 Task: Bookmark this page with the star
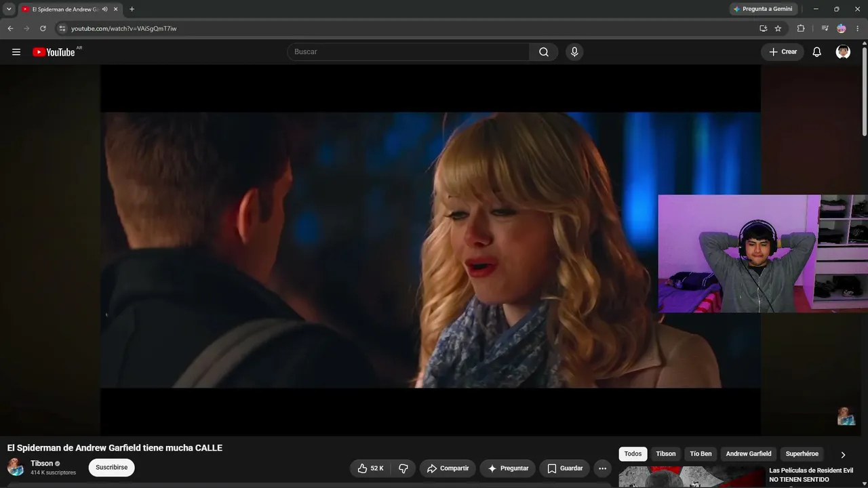tap(778, 28)
